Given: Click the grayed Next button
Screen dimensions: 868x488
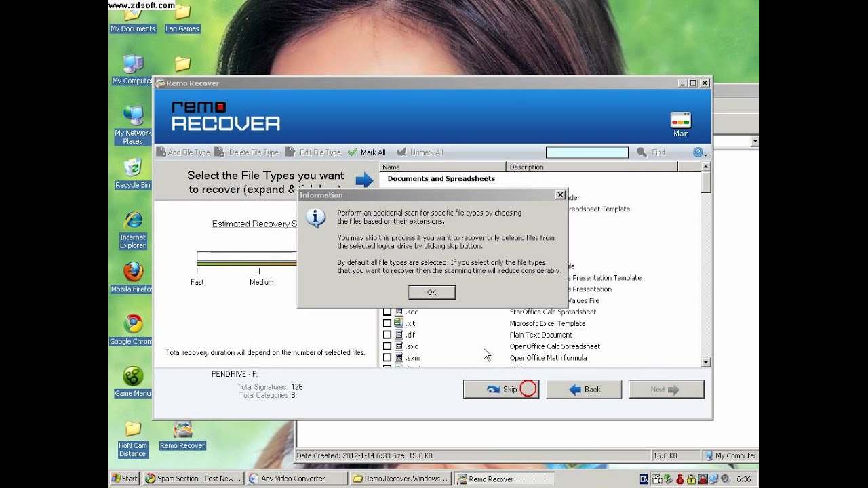Looking at the screenshot, I should [666, 389].
